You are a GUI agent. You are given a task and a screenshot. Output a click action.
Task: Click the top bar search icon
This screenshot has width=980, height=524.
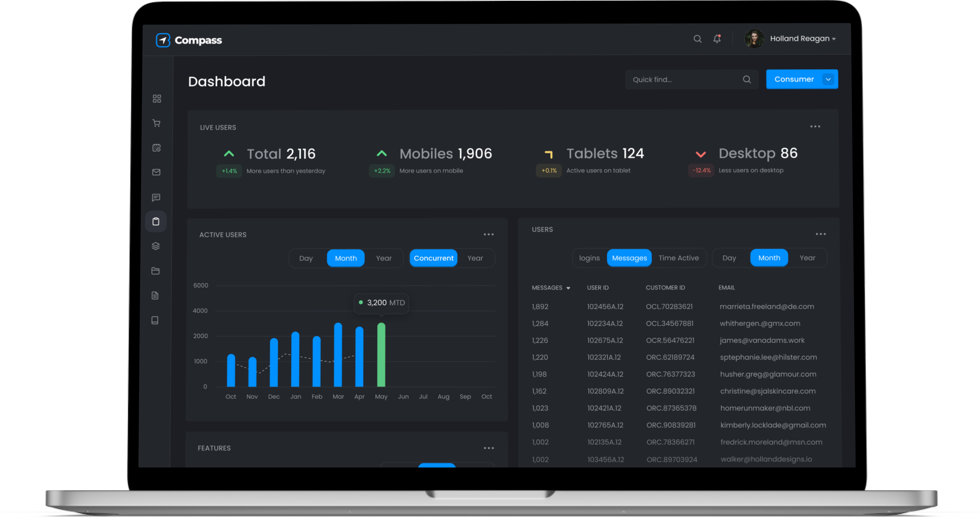coord(697,39)
